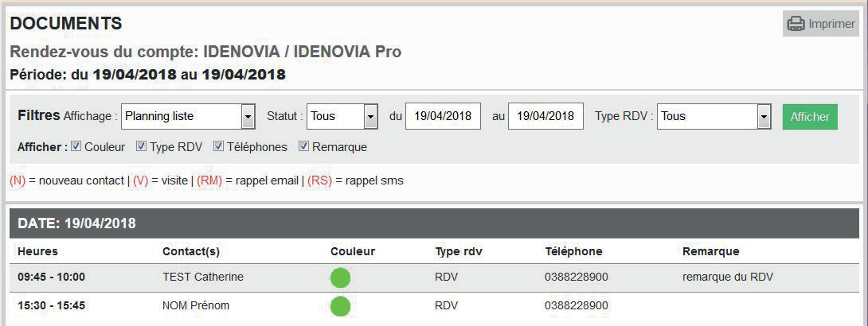
Task: Open the Affichage Planning liste dropdown
Action: click(188, 117)
